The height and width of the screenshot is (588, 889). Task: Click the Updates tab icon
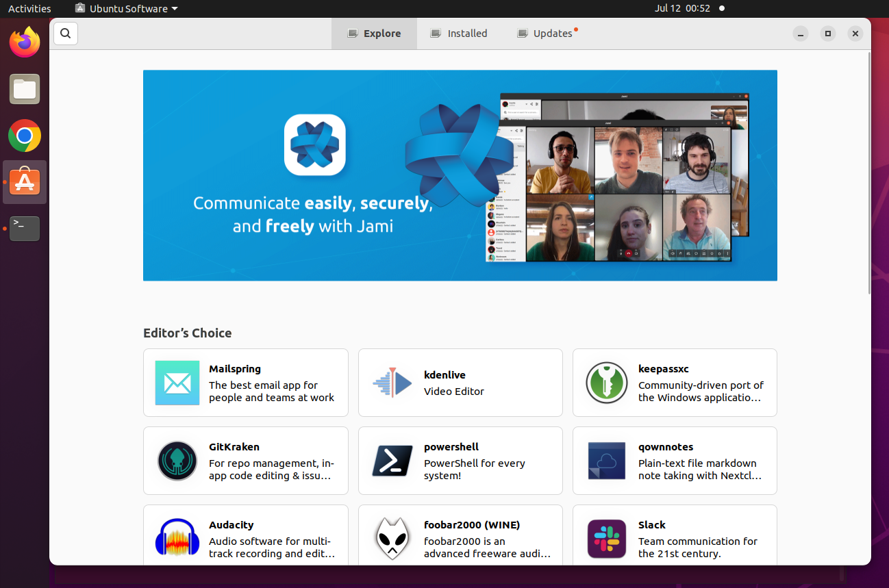(x=523, y=33)
